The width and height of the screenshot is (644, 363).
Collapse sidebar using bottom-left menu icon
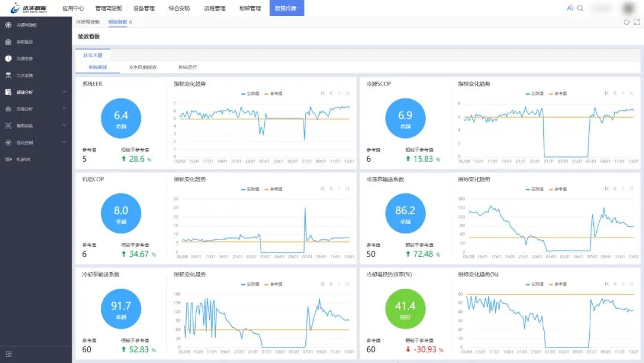click(8, 354)
